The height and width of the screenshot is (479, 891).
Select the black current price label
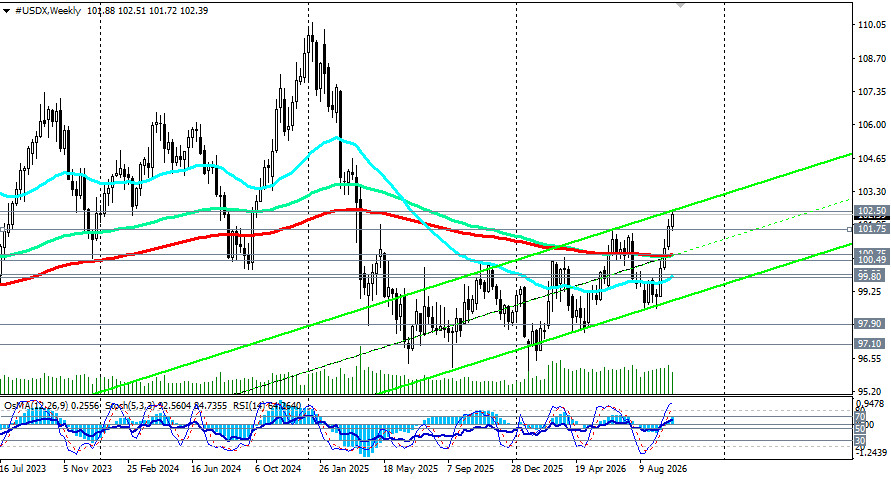coord(872,218)
